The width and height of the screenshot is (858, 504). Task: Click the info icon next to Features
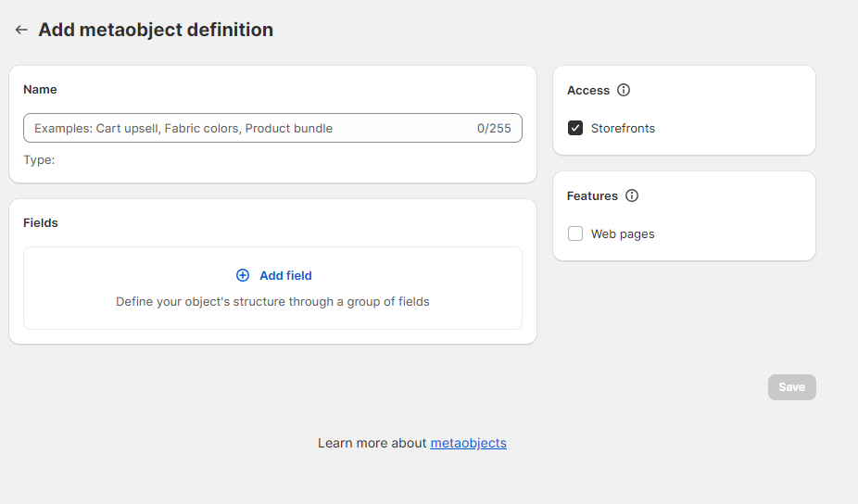point(632,195)
